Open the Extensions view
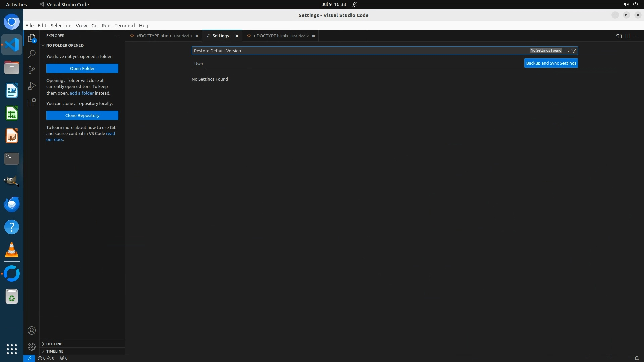The image size is (644, 362). [32, 102]
